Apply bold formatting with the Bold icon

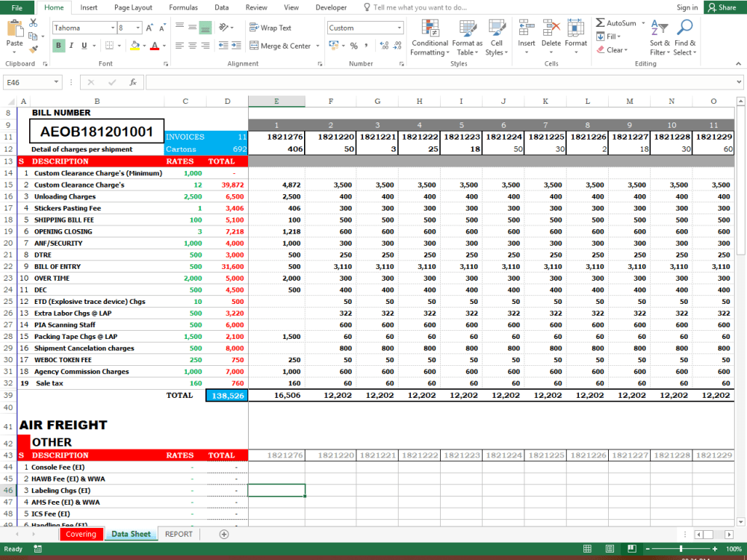point(58,46)
